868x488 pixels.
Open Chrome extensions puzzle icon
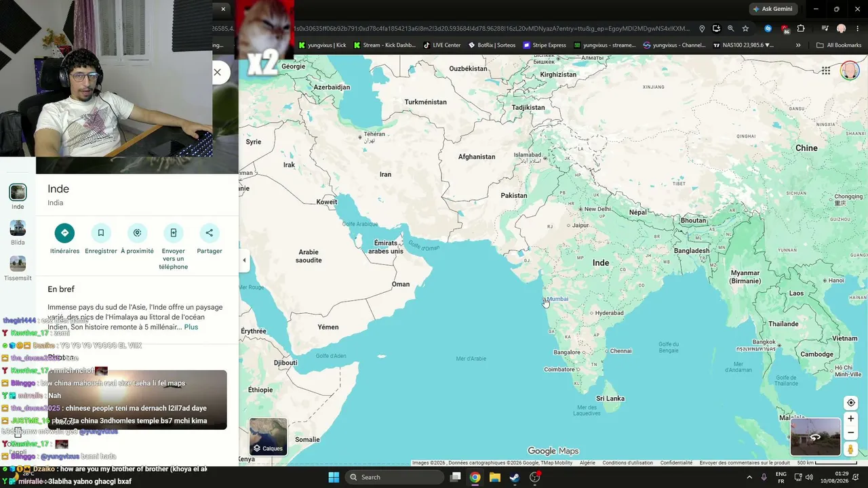tap(801, 28)
